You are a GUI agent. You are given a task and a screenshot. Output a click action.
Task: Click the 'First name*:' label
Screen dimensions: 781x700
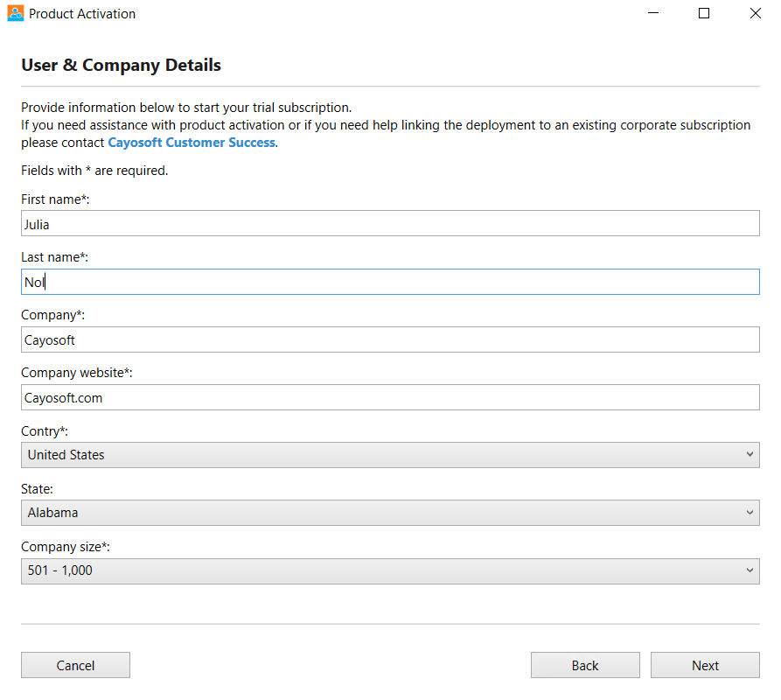click(x=55, y=199)
